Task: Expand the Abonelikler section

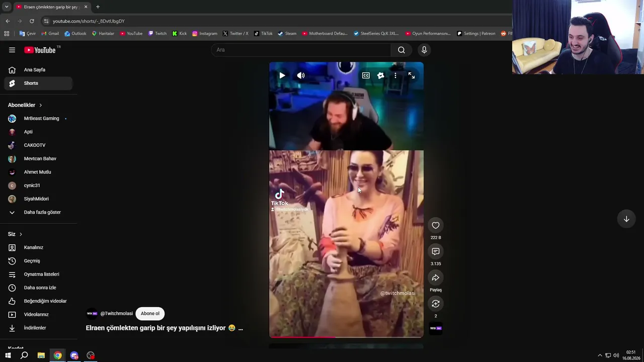Action: pos(25,105)
